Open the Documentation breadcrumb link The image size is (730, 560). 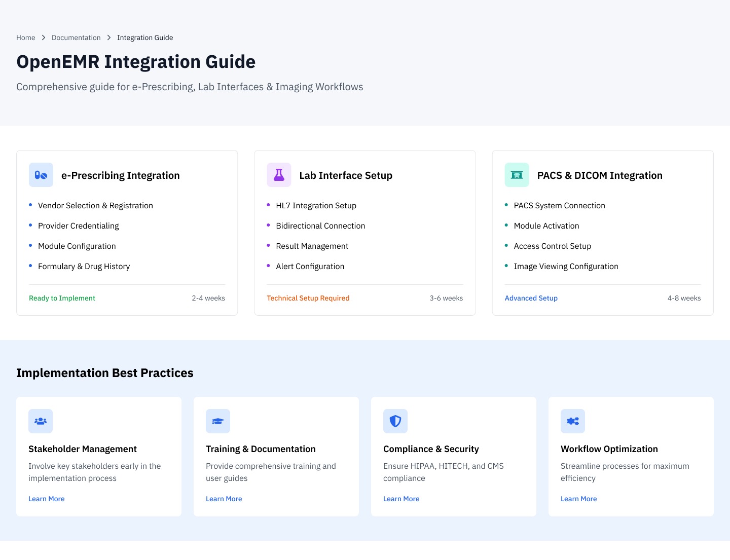76,38
